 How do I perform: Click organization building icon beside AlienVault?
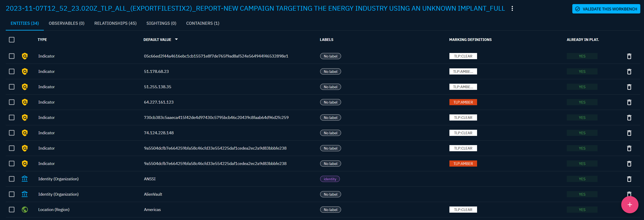(x=25, y=194)
